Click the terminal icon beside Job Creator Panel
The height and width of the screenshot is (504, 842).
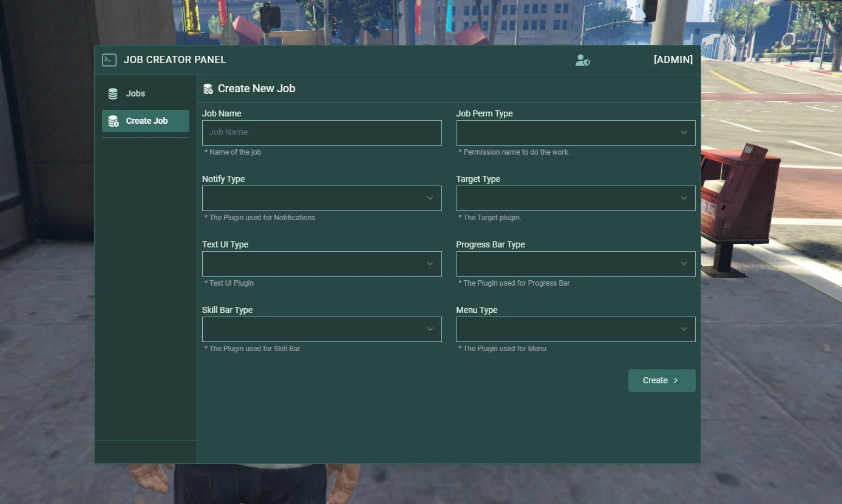click(109, 60)
